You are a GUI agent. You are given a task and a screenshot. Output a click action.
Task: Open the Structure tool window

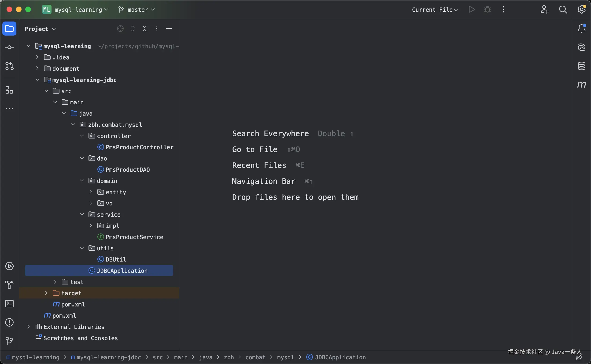click(x=9, y=90)
